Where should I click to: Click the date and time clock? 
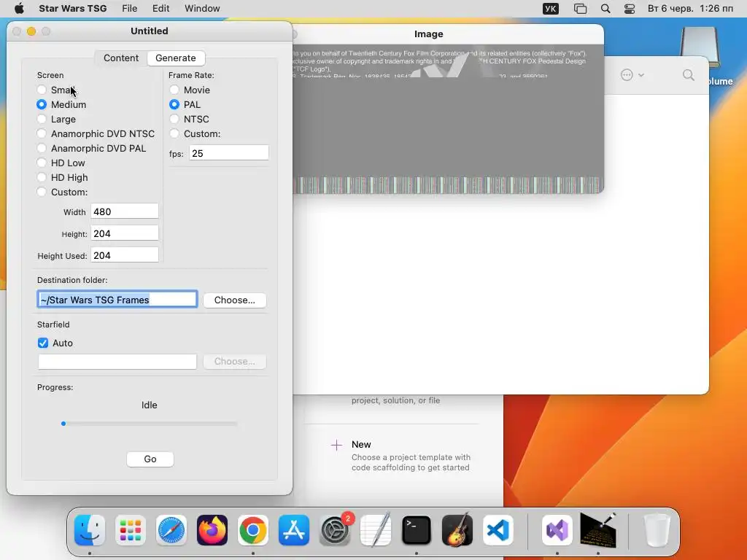(x=690, y=9)
